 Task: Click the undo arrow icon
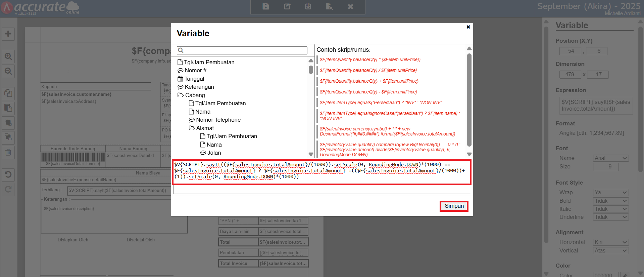coord(8,174)
